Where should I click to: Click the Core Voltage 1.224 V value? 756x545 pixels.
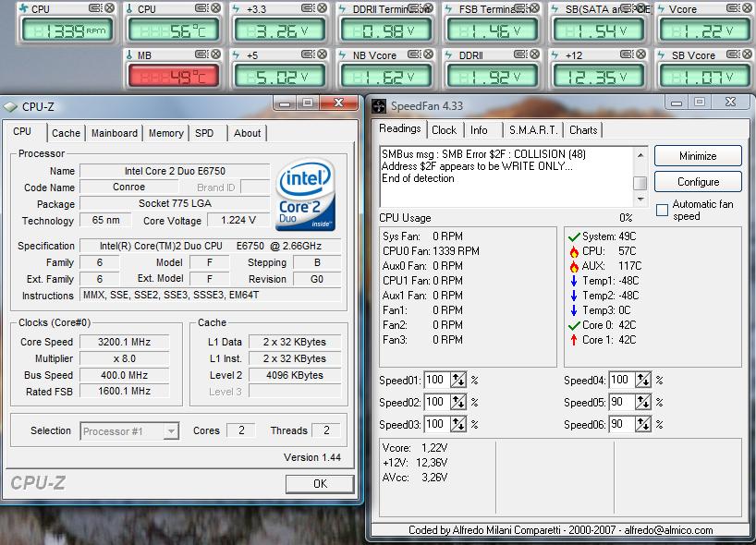[x=238, y=220]
